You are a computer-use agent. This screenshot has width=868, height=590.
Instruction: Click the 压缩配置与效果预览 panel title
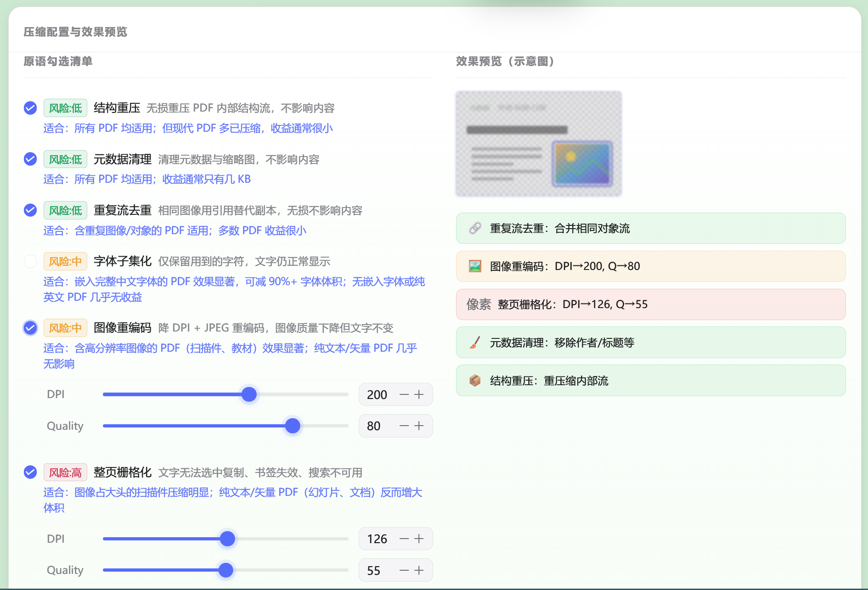(75, 32)
